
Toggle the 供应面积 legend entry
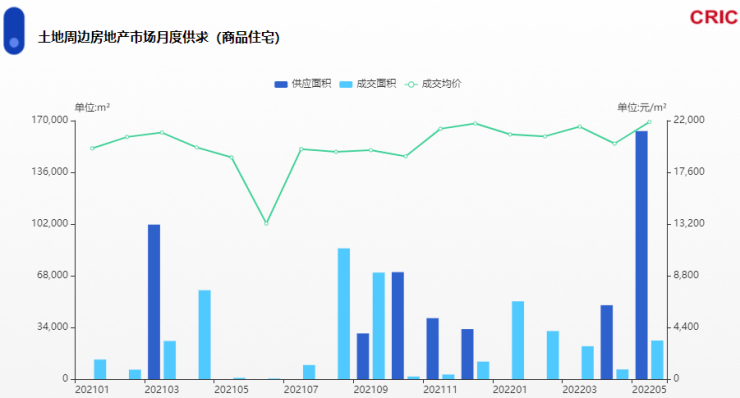pos(303,84)
